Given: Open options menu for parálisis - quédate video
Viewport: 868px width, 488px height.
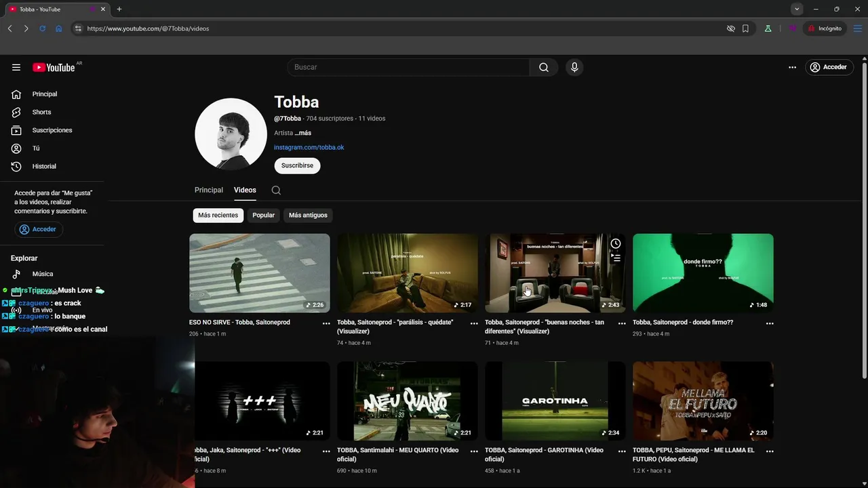Looking at the screenshot, I should 474,323.
